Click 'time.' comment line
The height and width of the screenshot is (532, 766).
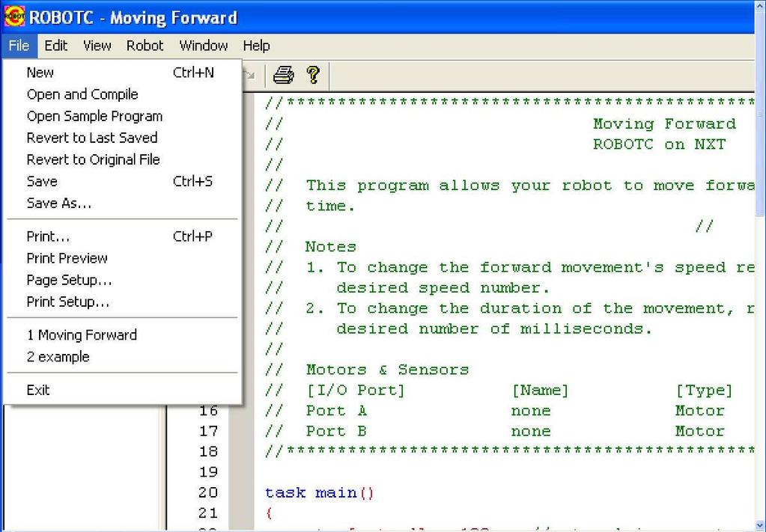331,206
